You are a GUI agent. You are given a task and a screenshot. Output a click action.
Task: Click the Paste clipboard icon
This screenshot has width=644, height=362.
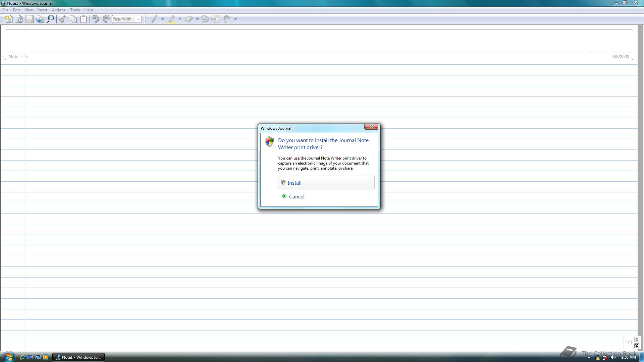[84, 19]
